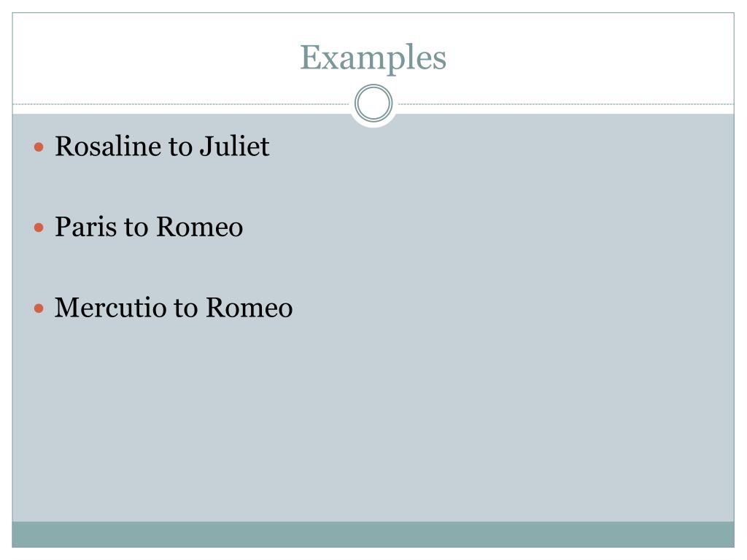Click "Romeo" in the Paris bullet line
The image size is (747, 560).
pyautogui.click(x=200, y=227)
